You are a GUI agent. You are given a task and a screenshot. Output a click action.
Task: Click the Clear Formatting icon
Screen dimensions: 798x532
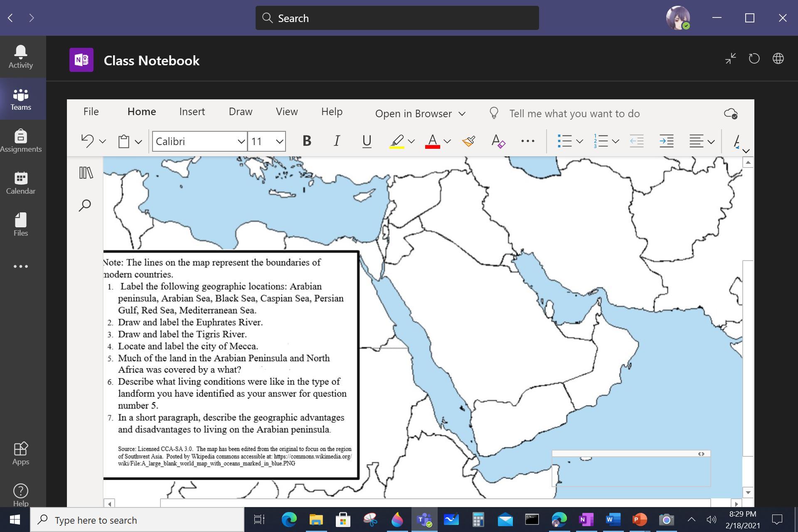498,141
